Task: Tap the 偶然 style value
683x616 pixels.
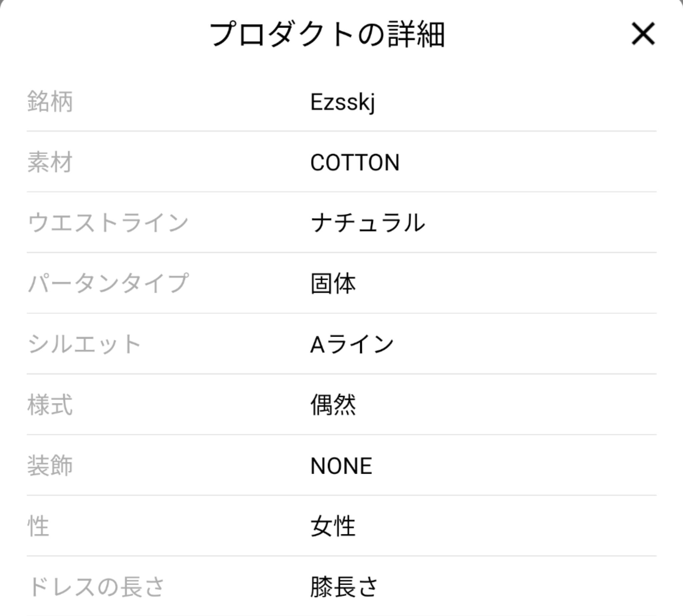Action: (333, 405)
